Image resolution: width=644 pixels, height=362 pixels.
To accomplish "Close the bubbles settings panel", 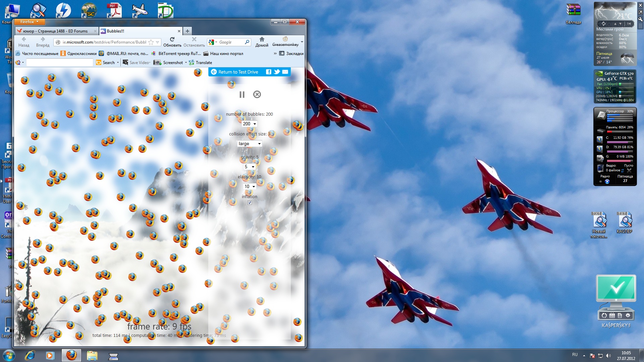I will coord(257,95).
